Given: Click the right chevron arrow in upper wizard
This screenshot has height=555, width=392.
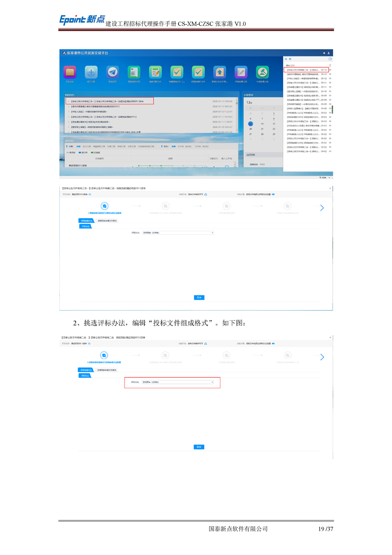Looking at the screenshot, I should point(322,208).
